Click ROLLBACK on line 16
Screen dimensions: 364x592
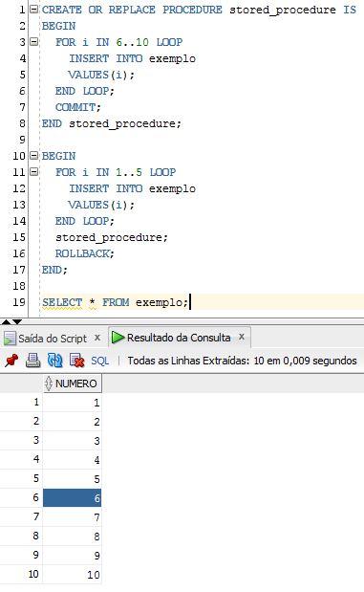point(83,253)
